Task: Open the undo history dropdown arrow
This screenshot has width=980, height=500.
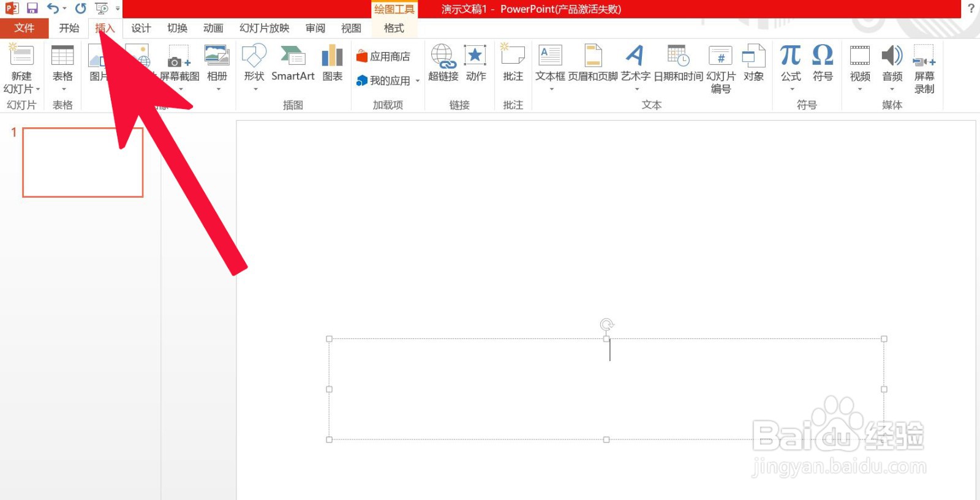Action: coord(64,9)
